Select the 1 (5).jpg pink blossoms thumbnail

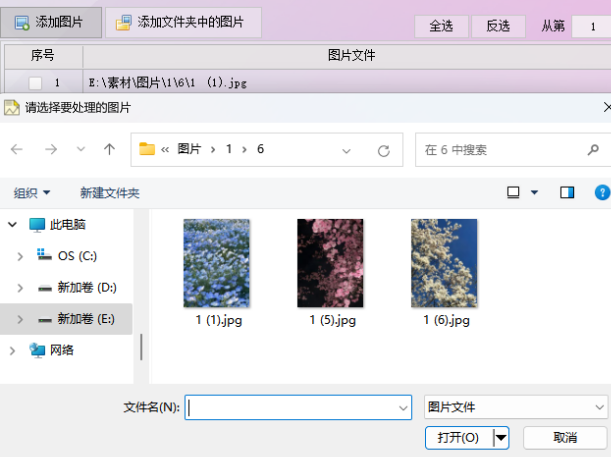[330, 263]
